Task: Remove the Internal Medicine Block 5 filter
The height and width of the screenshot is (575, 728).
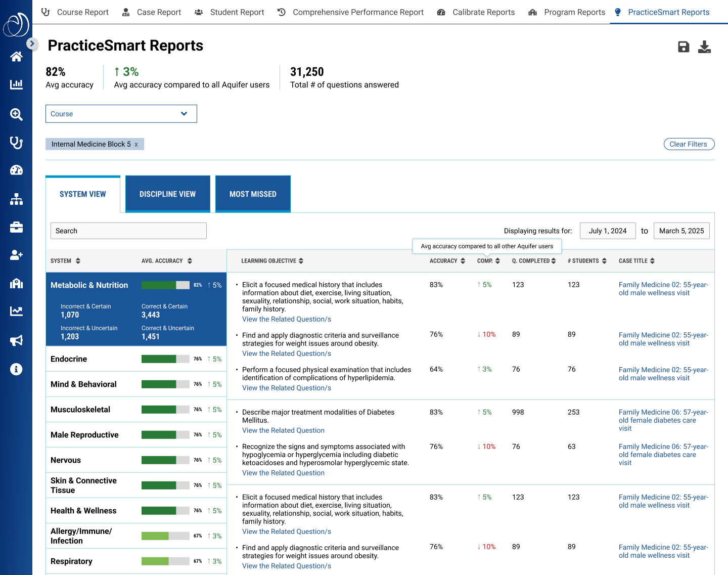Action: pyautogui.click(x=136, y=144)
